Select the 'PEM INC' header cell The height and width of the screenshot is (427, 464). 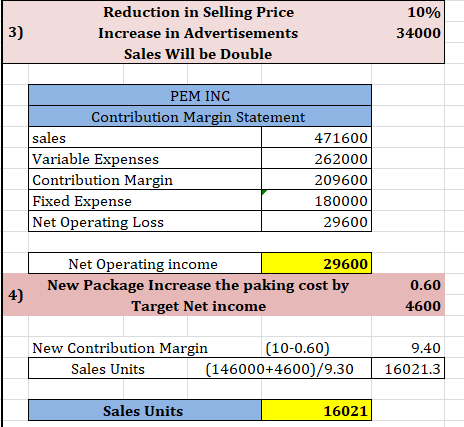pos(200,96)
